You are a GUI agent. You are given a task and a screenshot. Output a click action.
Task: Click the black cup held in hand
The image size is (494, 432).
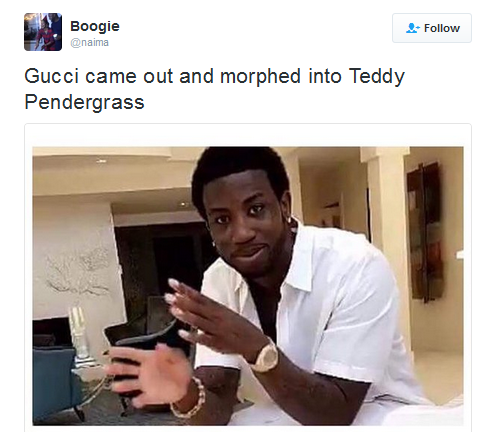tap(142, 350)
